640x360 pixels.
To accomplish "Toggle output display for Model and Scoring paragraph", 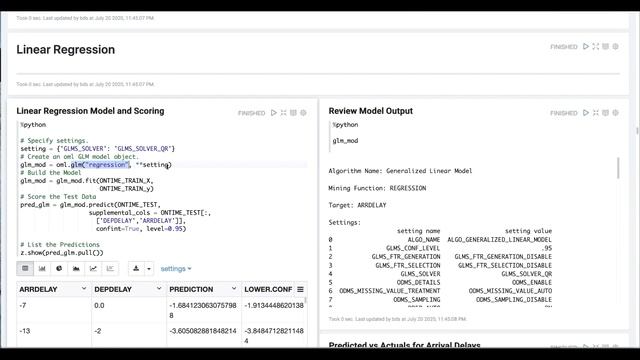I will [293, 113].
